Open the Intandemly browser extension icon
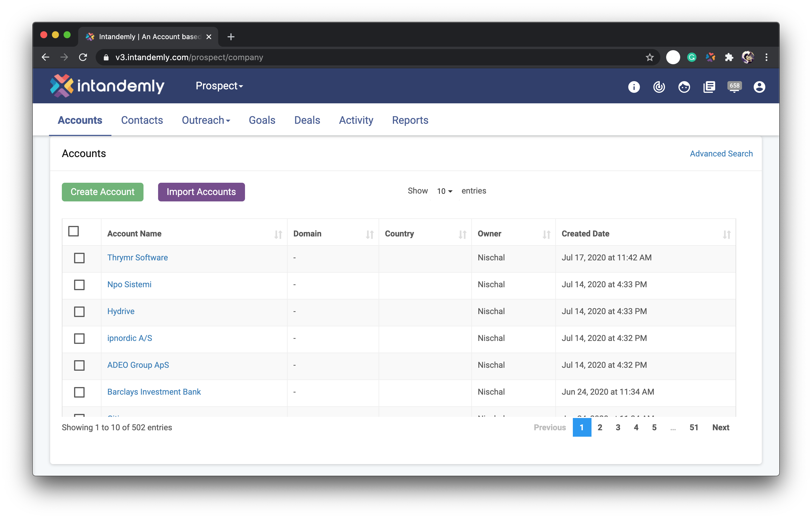The width and height of the screenshot is (812, 519). pos(710,58)
